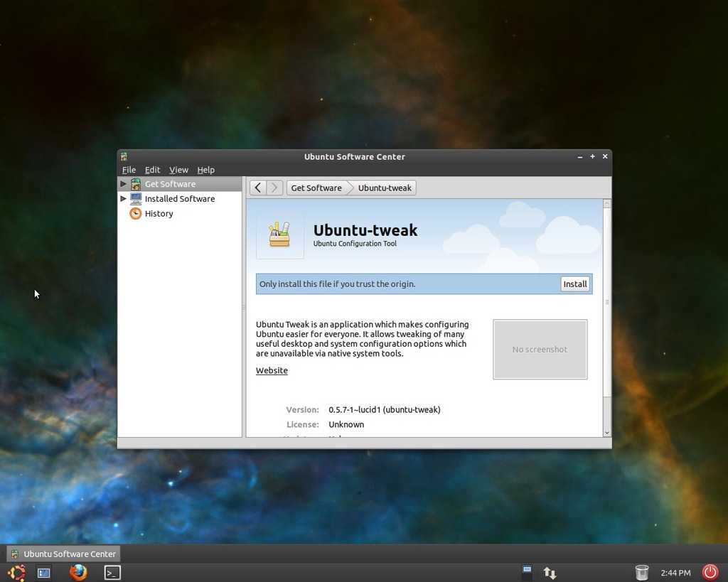Click the scrollbar up arrow
The image size is (728, 582).
607,204
